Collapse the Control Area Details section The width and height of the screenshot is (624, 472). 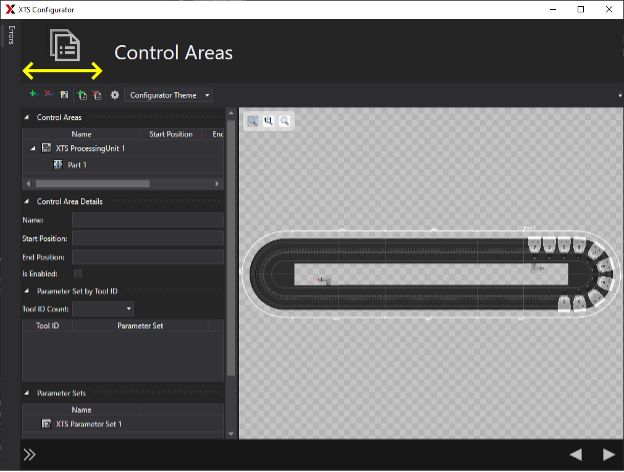tap(27, 201)
